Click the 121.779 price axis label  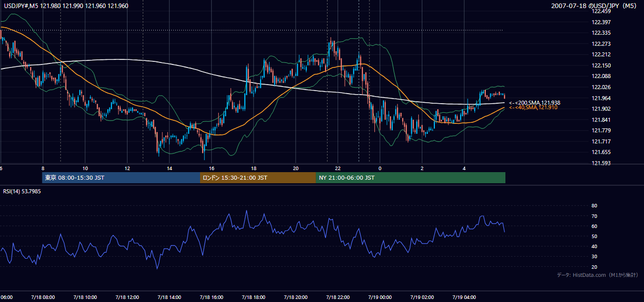point(600,131)
